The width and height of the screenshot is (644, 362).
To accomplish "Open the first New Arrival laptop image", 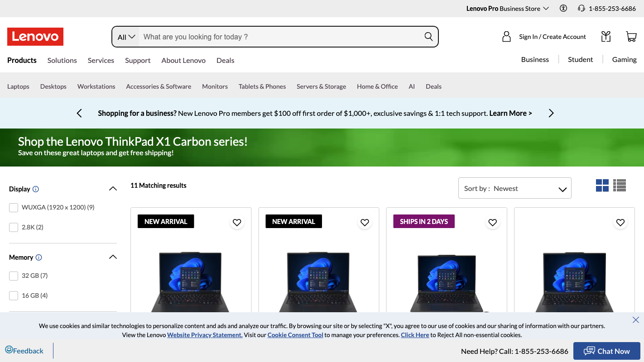I will 191,281.
